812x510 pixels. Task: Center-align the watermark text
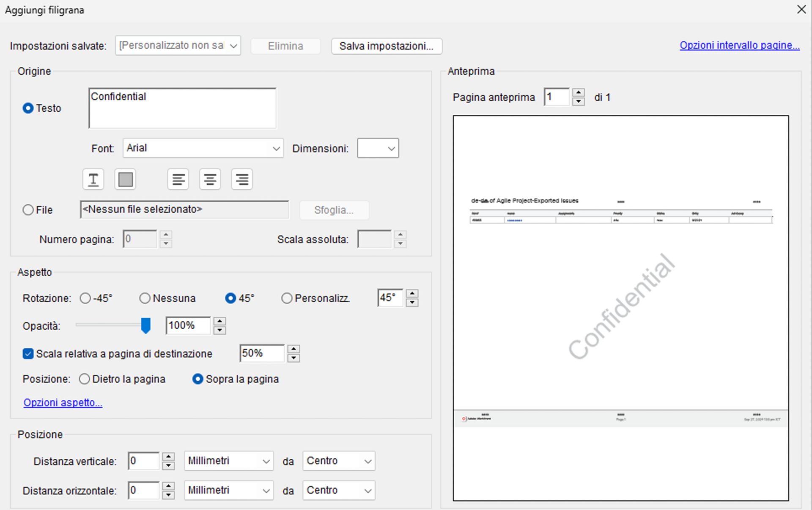[210, 179]
